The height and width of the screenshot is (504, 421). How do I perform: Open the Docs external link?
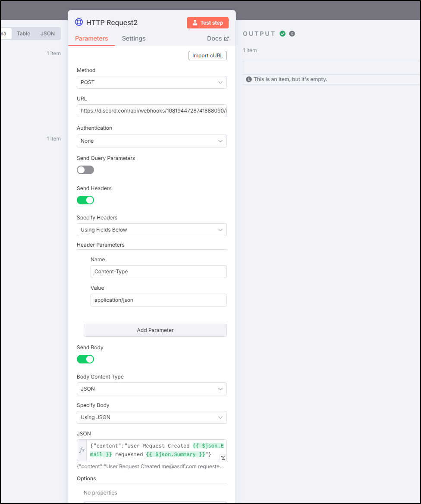[218, 38]
